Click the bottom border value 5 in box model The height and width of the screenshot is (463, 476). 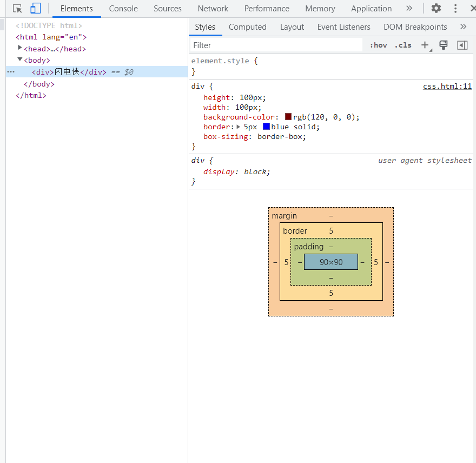point(331,293)
